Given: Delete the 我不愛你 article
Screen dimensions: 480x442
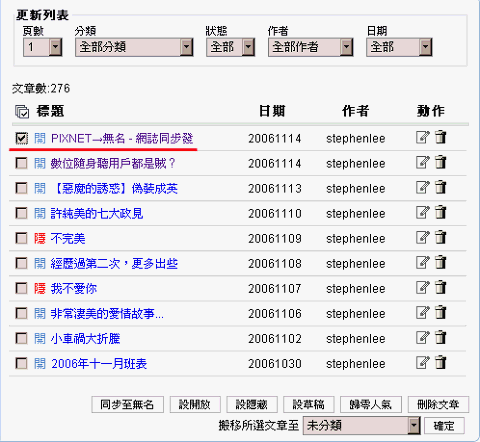Looking at the screenshot, I should pos(441,287).
